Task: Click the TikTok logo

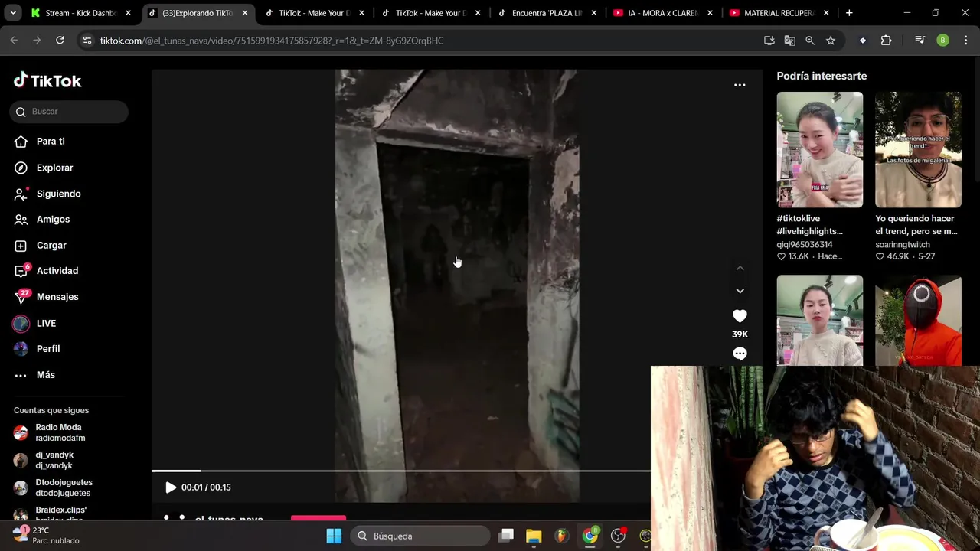Action: [x=47, y=80]
